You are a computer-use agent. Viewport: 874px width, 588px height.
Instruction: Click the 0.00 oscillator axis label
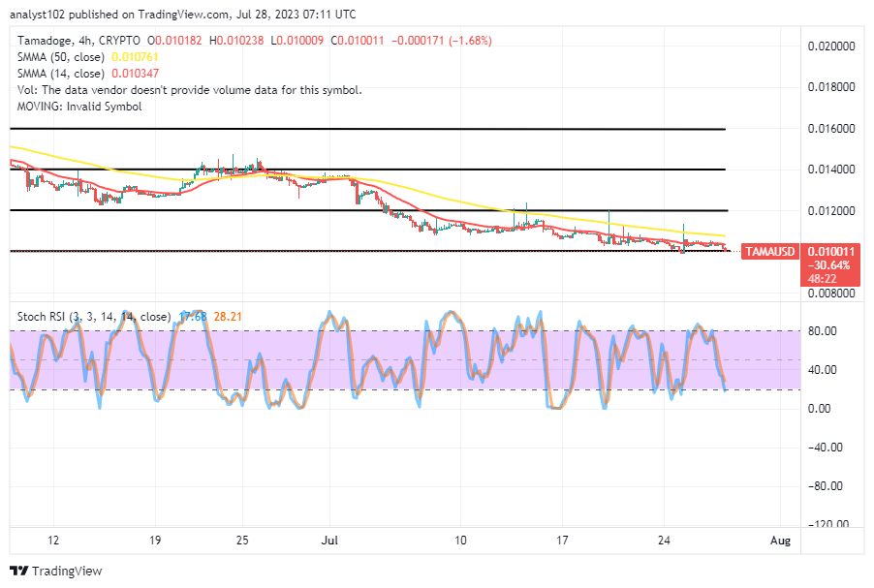coord(820,409)
